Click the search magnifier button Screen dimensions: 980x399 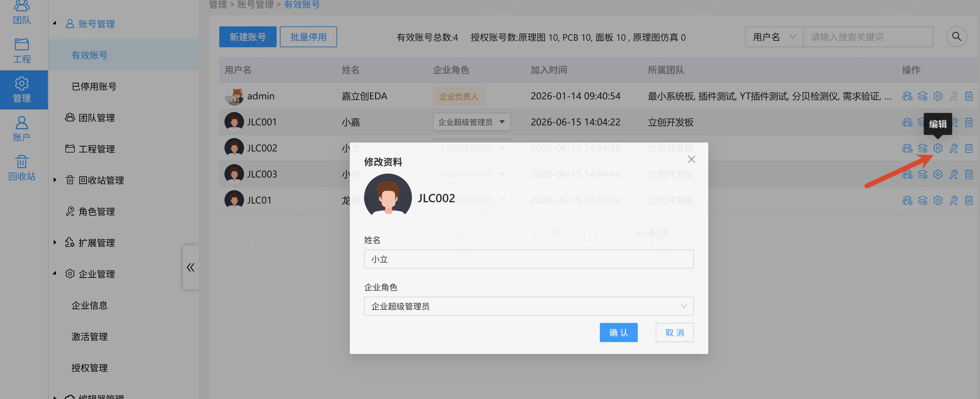click(x=957, y=37)
